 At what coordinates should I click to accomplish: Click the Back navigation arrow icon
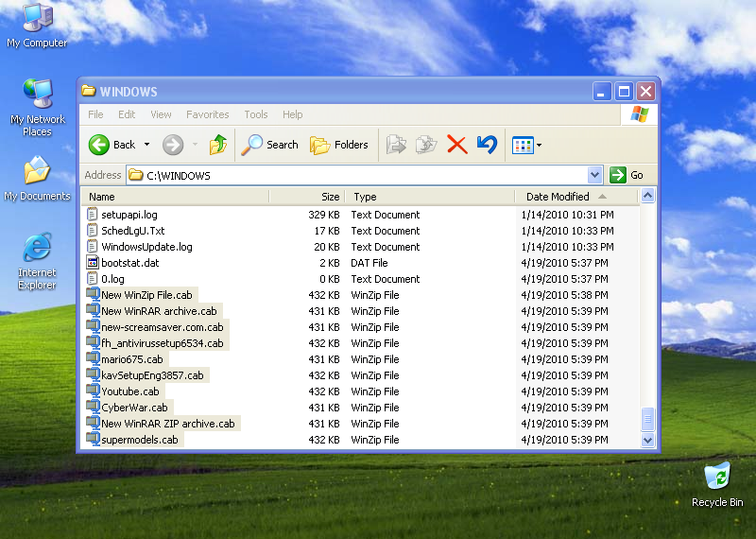tap(100, 145)
